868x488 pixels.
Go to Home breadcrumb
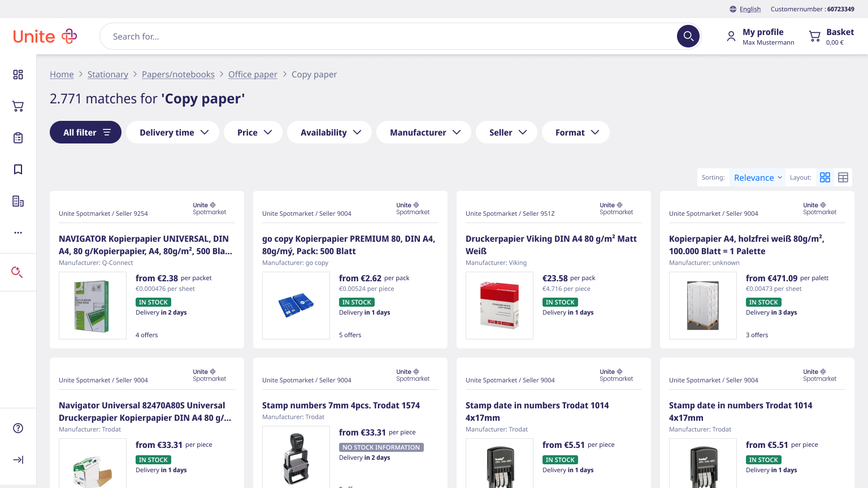click(62, 75)
